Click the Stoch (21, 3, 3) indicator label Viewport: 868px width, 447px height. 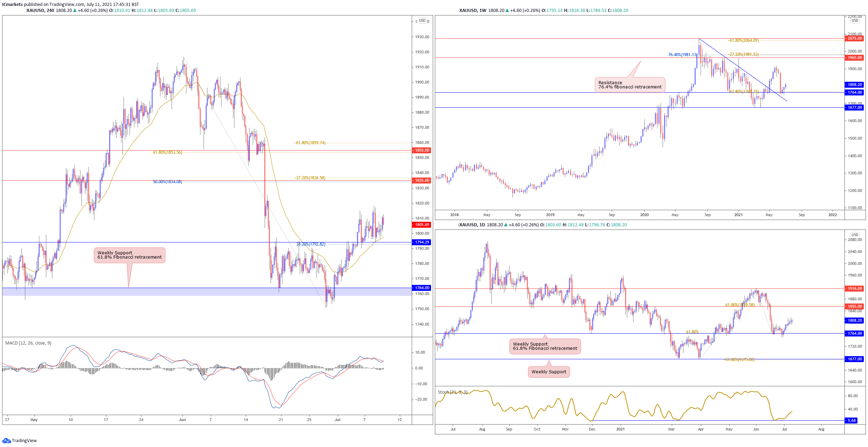[x=452, y=392]
